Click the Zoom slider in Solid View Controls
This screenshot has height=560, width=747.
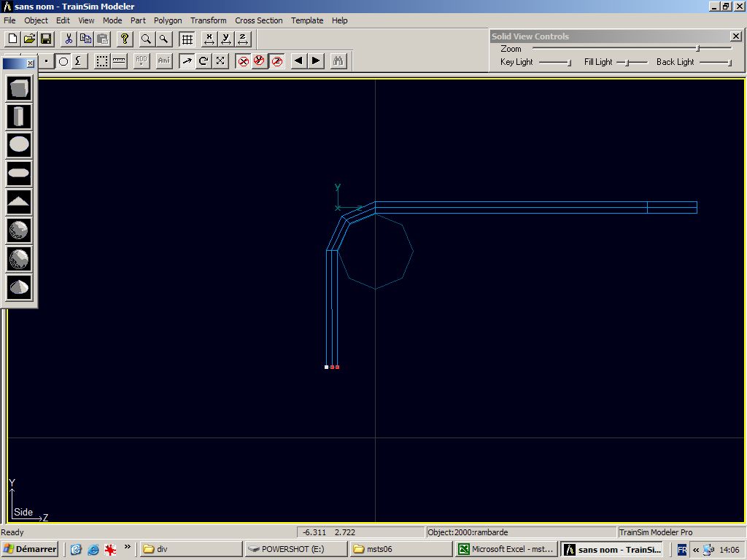[697, 49]
